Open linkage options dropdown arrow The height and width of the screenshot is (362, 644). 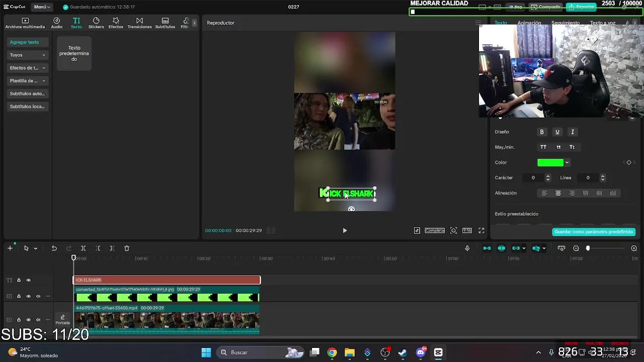pyautogui.click(x=524, y=248)
